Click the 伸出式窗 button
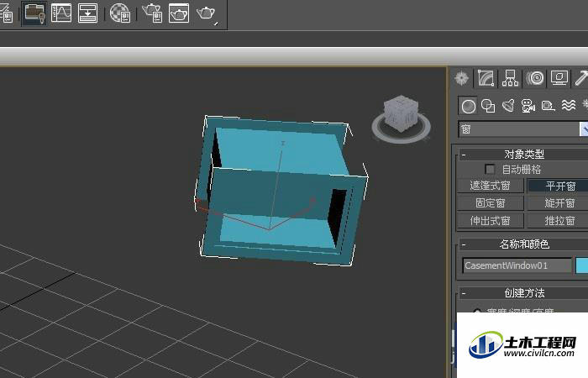Viewport: 588px width, 378px height. click(490, 221)
